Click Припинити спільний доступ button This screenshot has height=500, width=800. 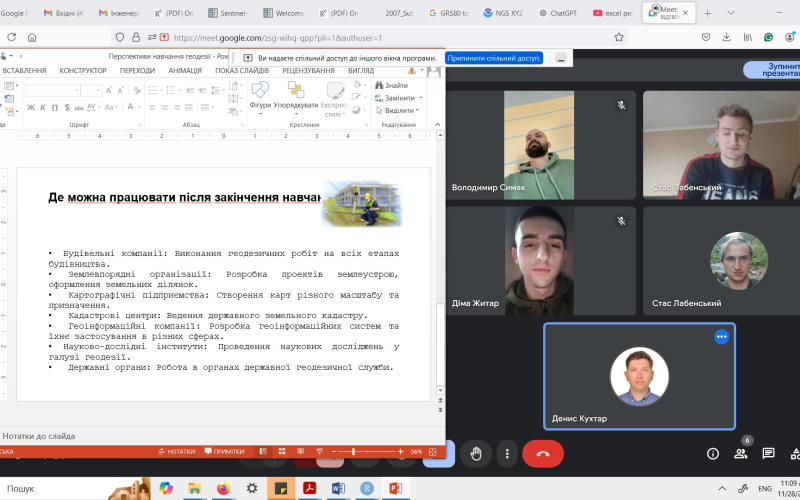[x=493, y=58]
